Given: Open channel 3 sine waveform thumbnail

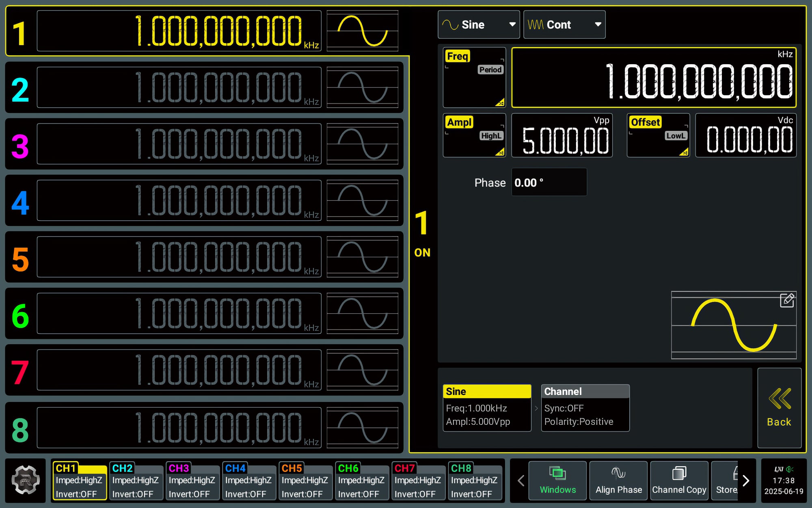Looking at the screenshot, I should click(363, 144).
